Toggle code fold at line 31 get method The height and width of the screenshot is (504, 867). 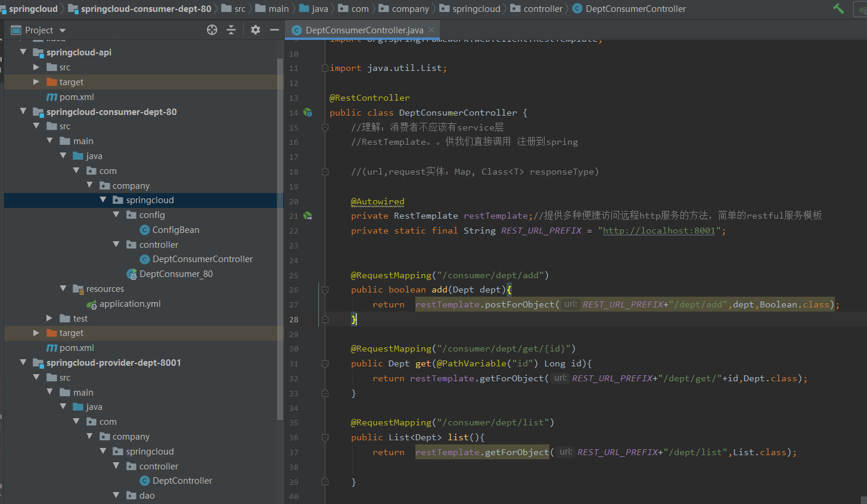[325, 363]
